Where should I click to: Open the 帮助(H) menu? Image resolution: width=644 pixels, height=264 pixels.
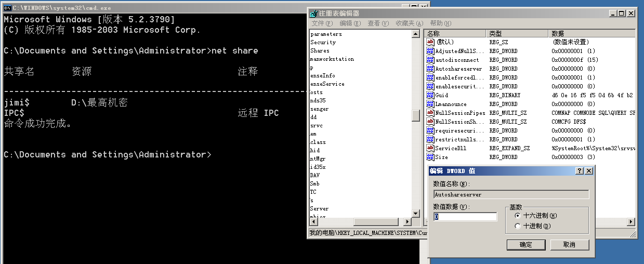[441, 23]
